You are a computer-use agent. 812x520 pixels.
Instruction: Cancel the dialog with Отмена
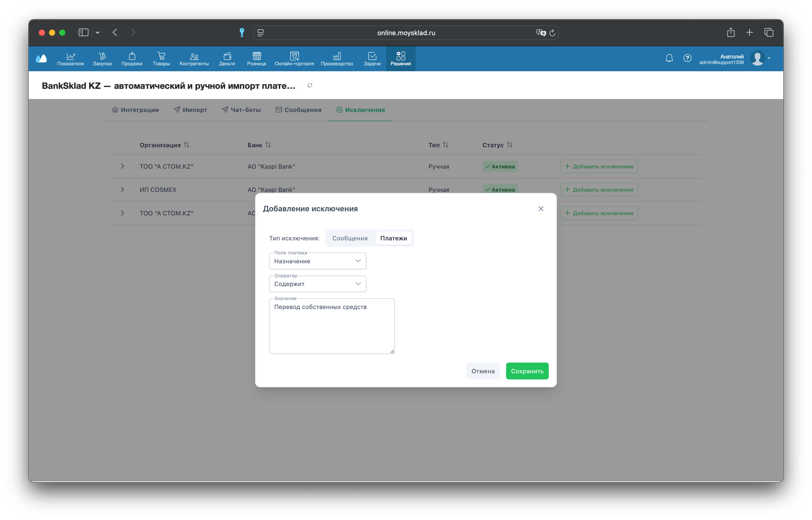[x=483, y=371]
